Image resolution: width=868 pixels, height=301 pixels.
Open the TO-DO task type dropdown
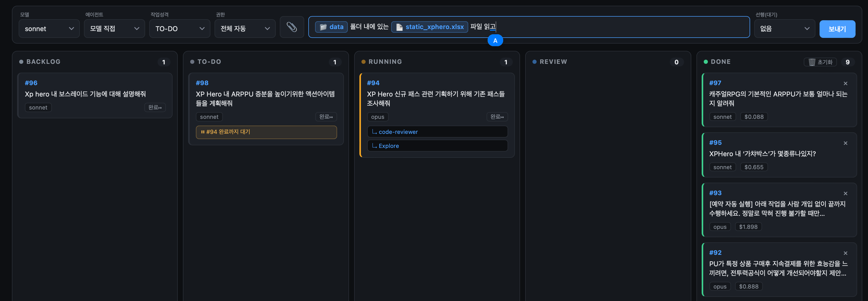click(x=180, y=29)
